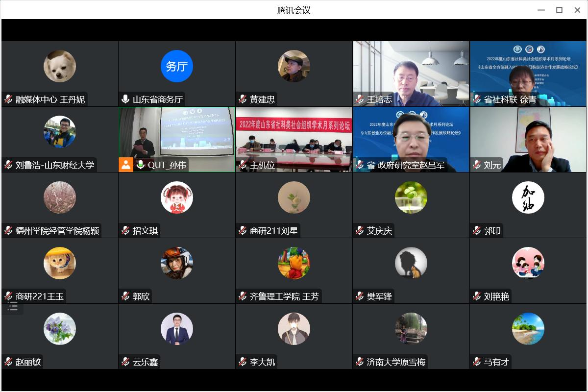Open the list icon at the left edge
The width and height of the screenshot is (588, 392).
point(13,307)
